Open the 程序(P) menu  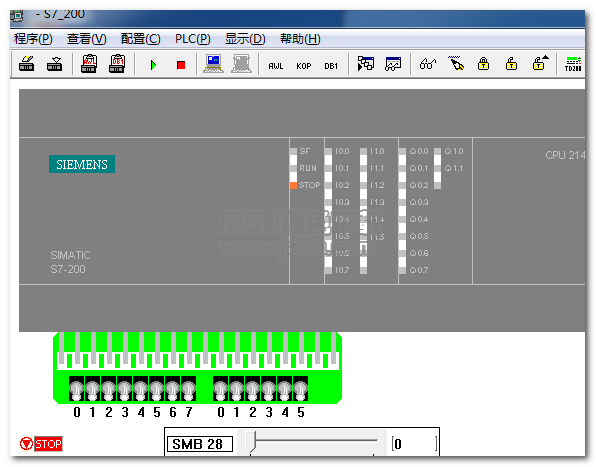(33, 39)
